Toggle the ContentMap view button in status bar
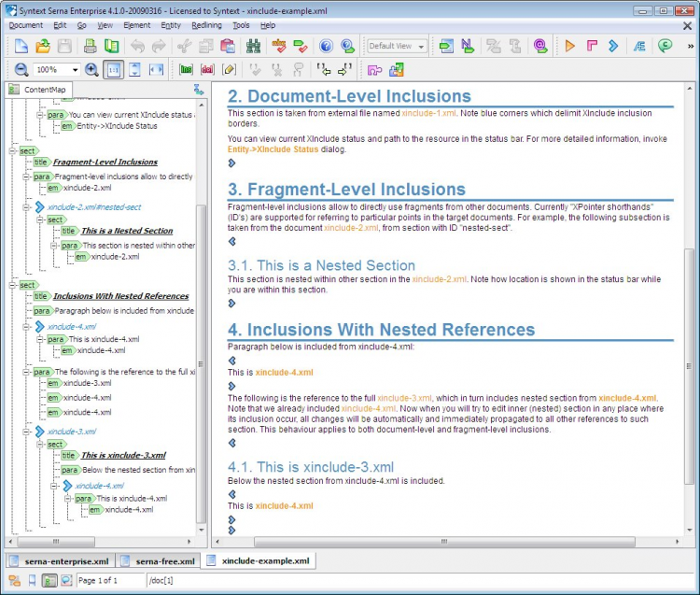This screenshot has width=700, height=595. [50, 580]
